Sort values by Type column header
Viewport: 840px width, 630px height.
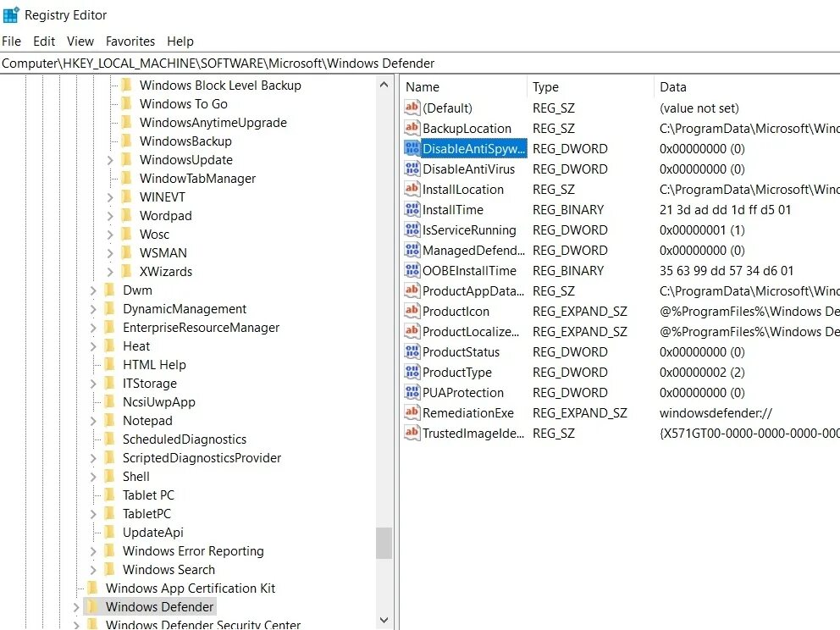point(590,86)
